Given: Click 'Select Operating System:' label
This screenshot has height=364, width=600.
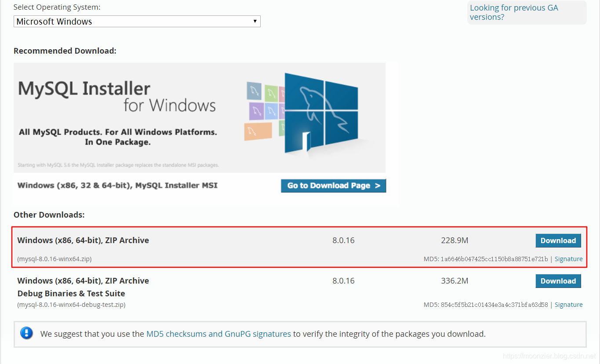Looking at the screenshot, I should tap(57, 7).
